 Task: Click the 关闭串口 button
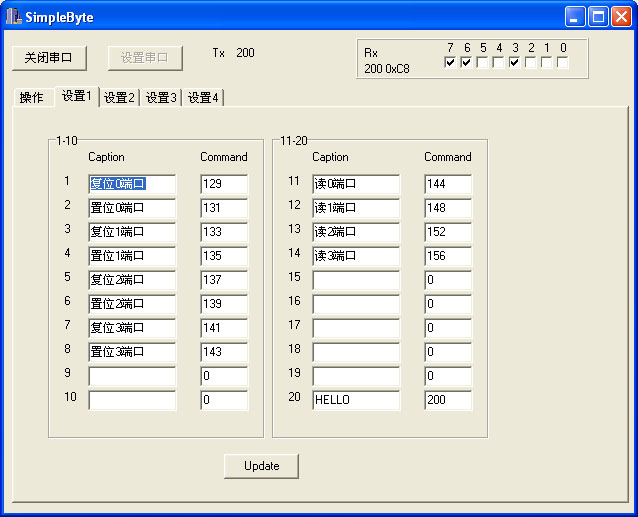pyautogui.click(x=49, y=58)
